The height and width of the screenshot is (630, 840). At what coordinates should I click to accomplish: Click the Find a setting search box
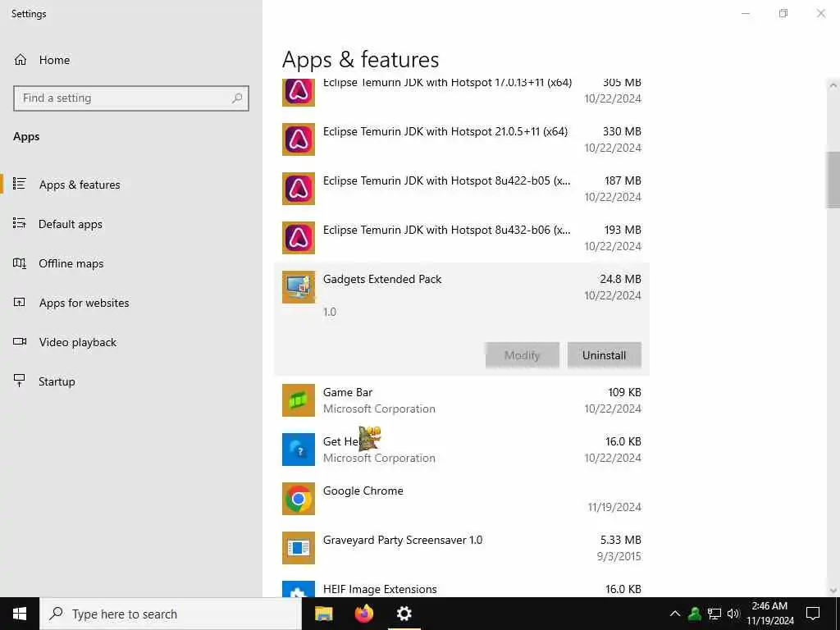pyautogui.click(x=130, y=98)
